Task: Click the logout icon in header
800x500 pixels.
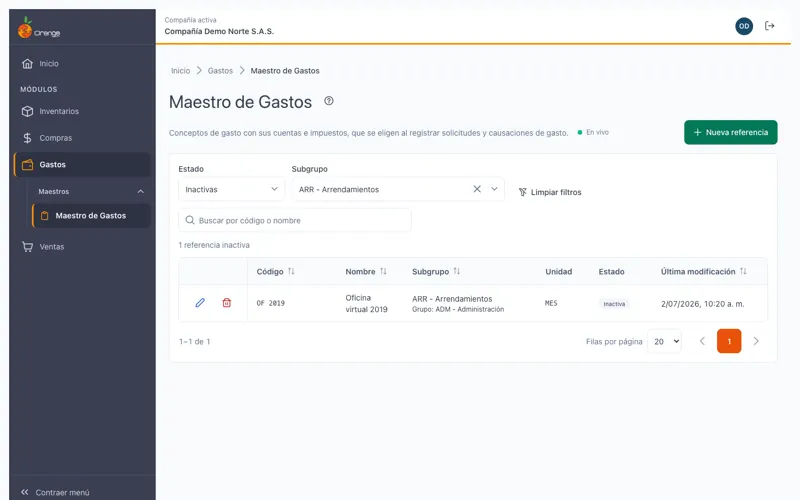Action: pyautogui.click(x=769, y=26)
